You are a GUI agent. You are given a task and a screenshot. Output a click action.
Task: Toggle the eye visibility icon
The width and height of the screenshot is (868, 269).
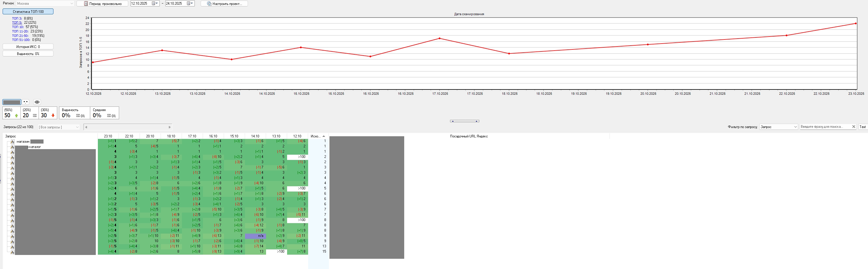(x=37, y=102)
